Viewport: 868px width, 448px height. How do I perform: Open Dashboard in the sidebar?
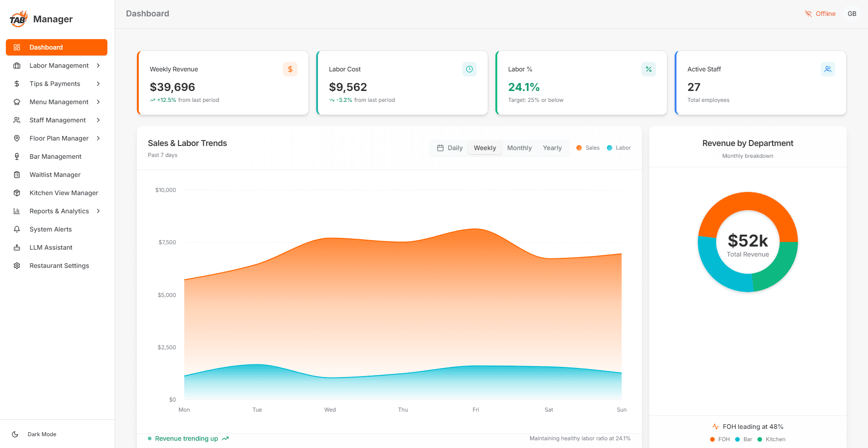point(56,47)
